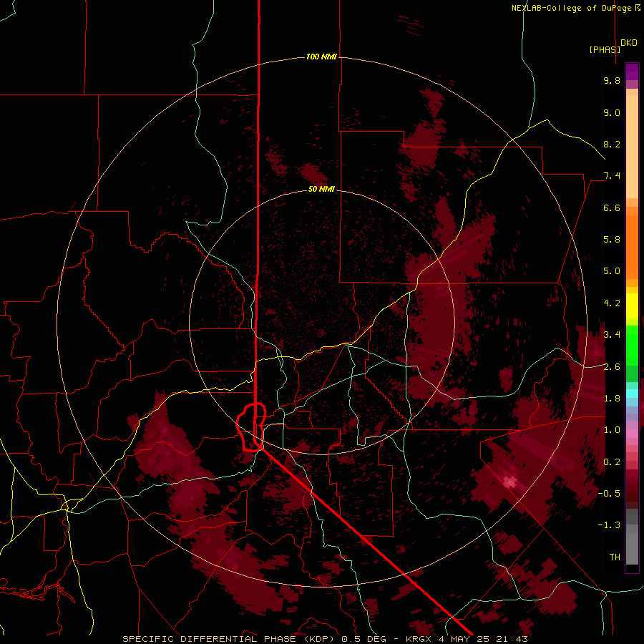Click the 1.0 scale value
Image resolution: width=644 pixels, height=644 pixels.
coord(612,430)
